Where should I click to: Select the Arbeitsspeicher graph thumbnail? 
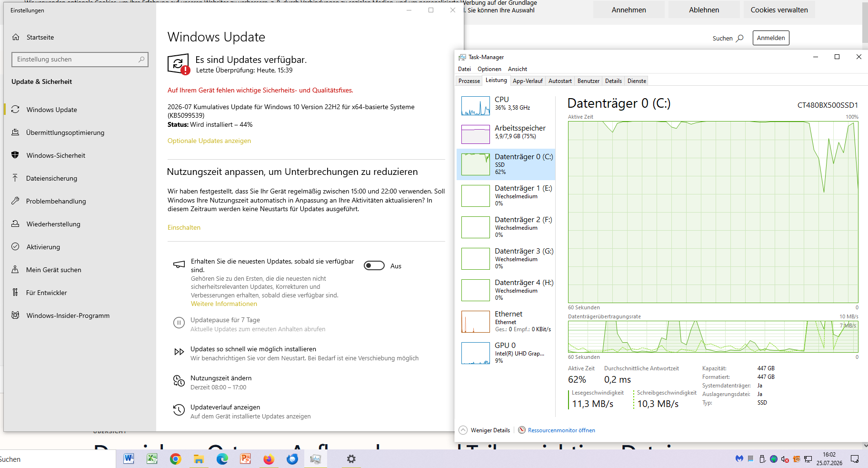point(476,134)
